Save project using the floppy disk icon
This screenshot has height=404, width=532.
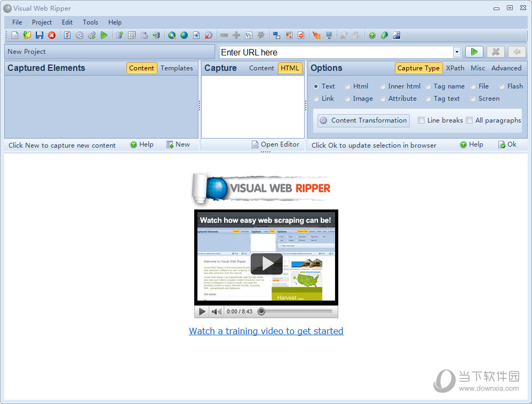pos(39,35)
